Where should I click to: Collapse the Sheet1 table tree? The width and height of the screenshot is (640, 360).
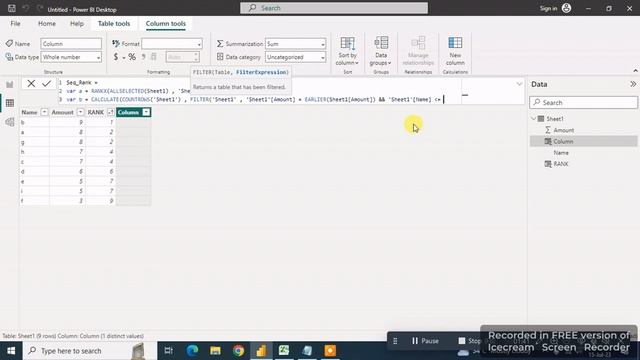tap(533, 119)
